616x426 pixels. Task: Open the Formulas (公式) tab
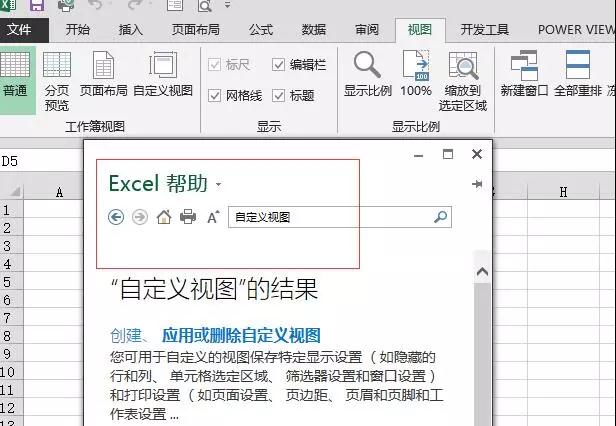(260, 30)
